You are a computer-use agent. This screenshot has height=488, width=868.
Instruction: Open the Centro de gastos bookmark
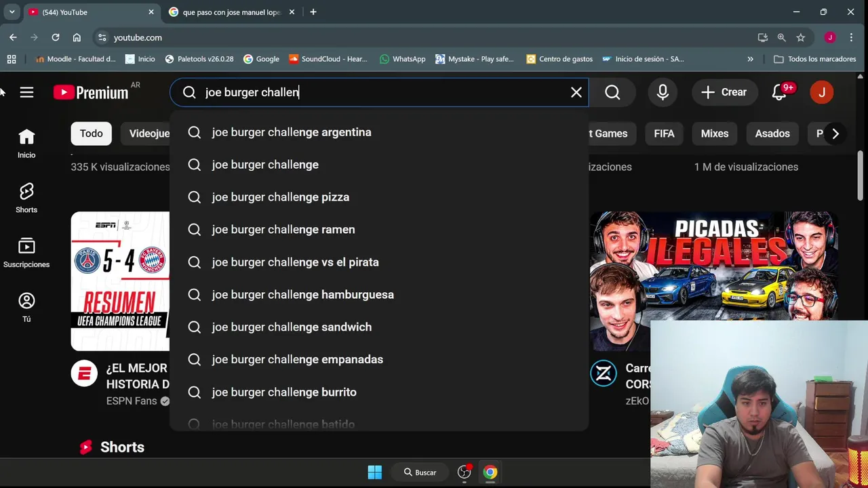[559, 59]
